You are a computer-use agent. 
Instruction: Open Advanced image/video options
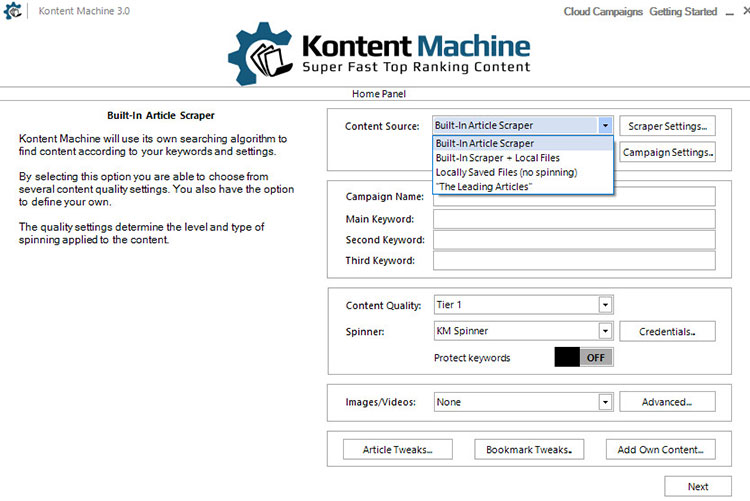(667, 401)
